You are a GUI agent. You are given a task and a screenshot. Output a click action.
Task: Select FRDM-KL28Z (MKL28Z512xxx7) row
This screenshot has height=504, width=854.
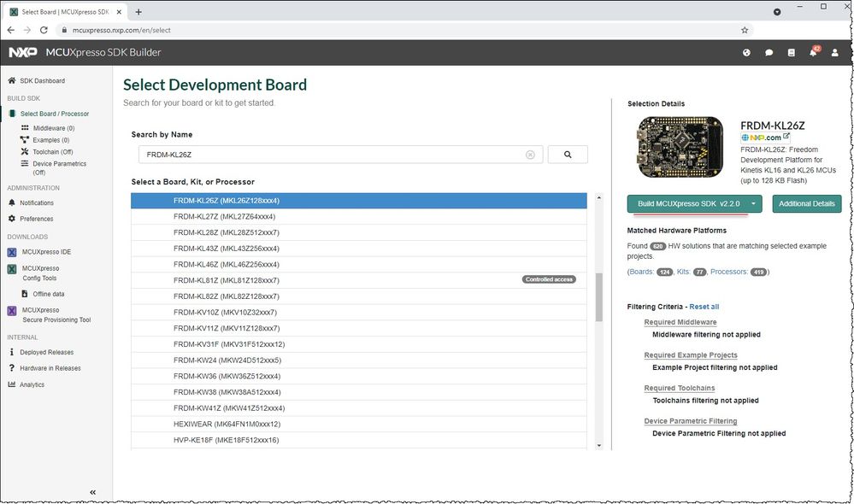[359, 232]
